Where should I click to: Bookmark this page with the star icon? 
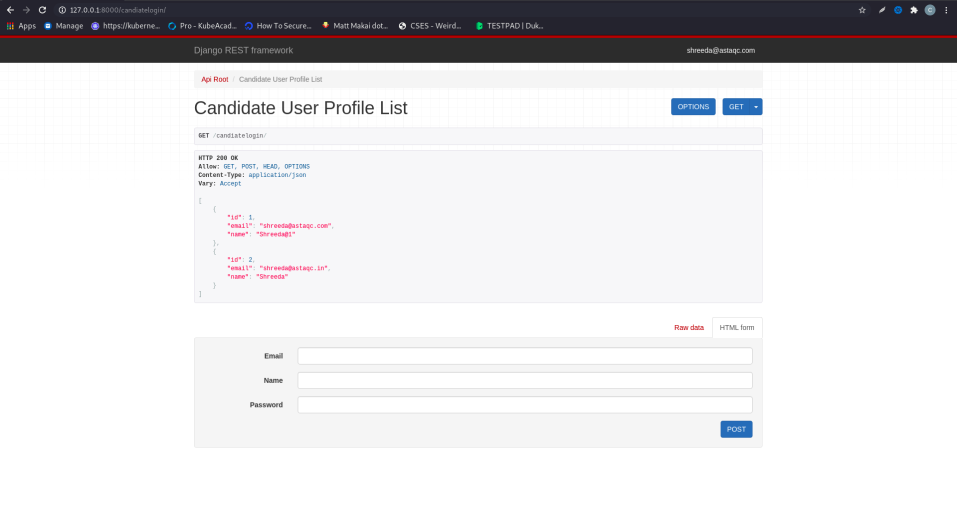click(862, 10)
